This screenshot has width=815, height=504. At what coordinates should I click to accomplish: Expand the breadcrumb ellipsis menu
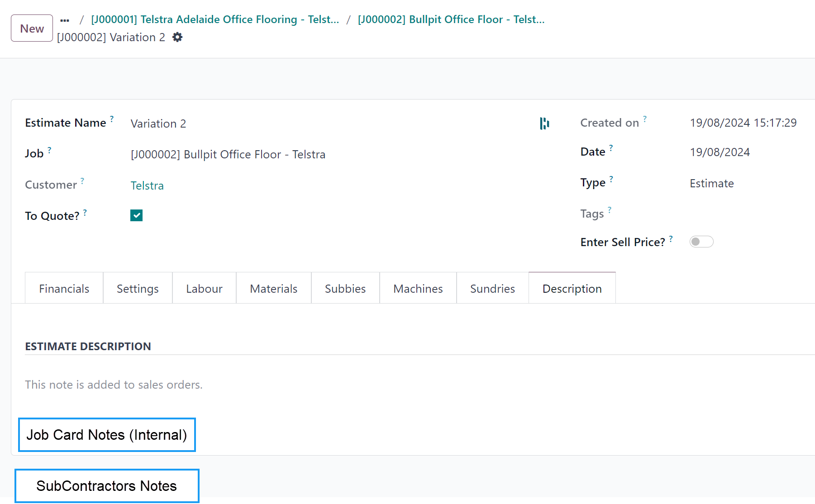[x=65, y=20]
